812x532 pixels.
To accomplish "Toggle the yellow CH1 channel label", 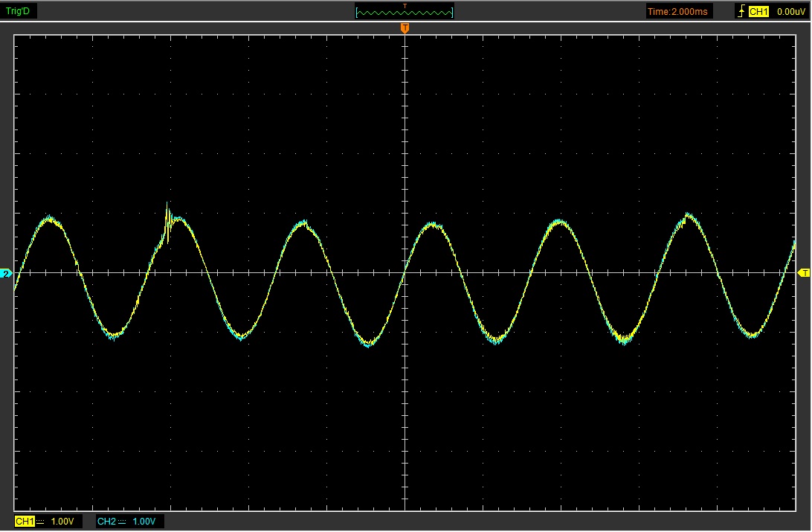I will point(25,522).
